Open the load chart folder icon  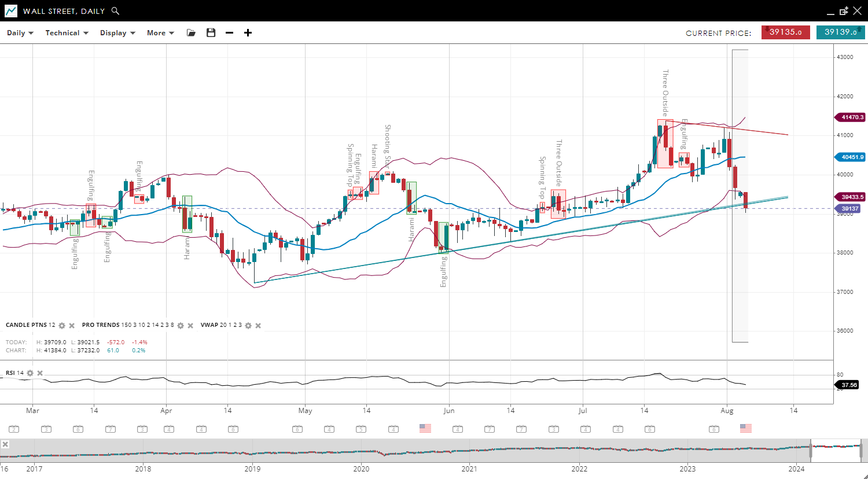(x=191, y=33)
